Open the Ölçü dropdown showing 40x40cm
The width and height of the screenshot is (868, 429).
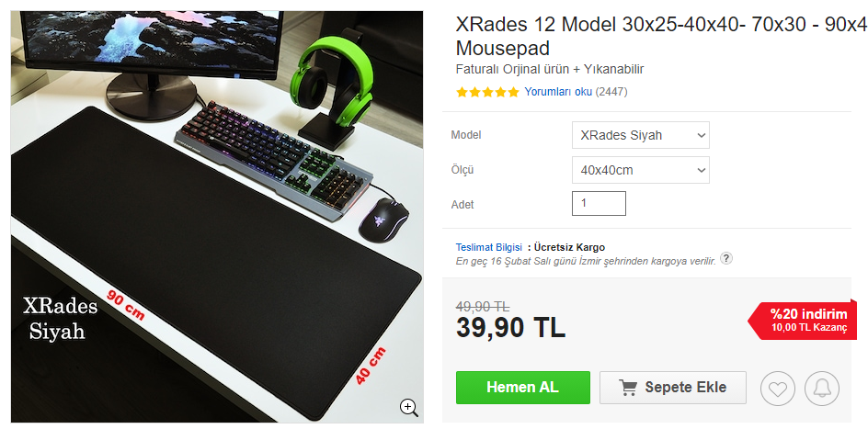coord(641,170)
